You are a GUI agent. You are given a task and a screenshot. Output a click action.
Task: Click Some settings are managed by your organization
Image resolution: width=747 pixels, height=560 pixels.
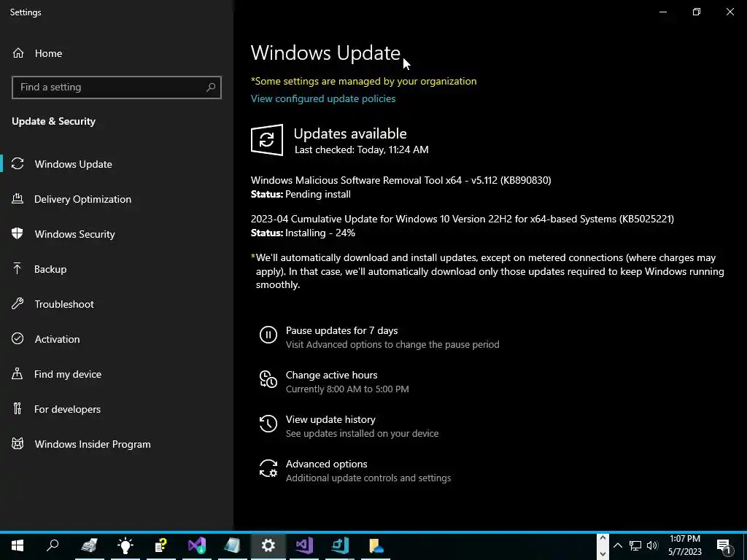(x=363, y=82)
